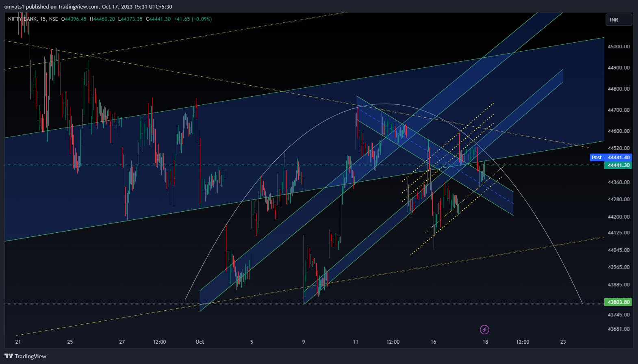Click the TradingView logo at bottom left
This screenshot has width=638, height=364.
(x=25, y=356)
